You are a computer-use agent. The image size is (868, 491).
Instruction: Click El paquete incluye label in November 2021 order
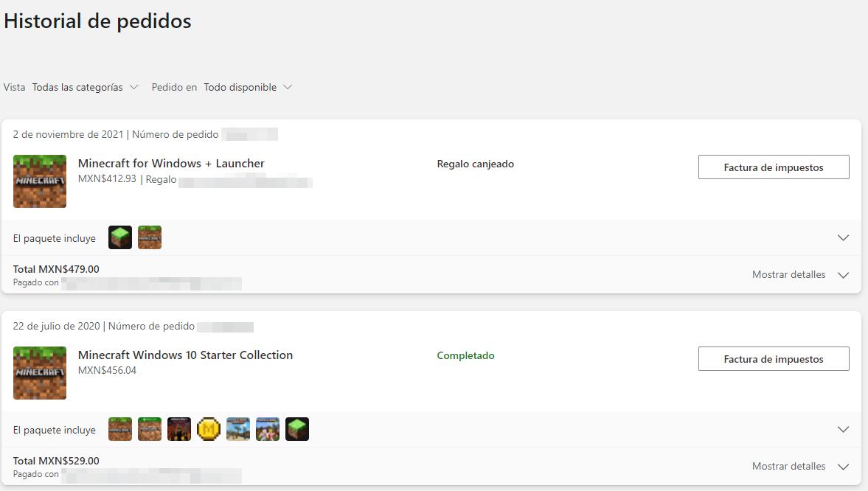[x=55, y=239]
